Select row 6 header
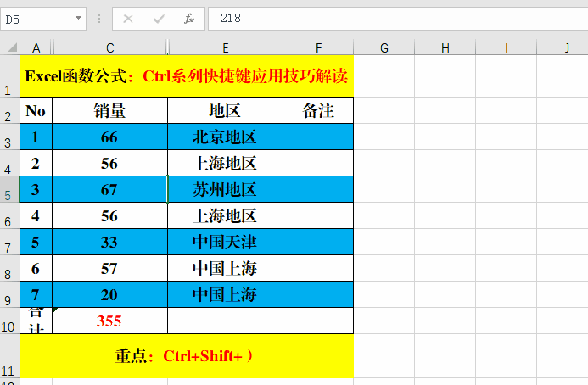Viewport: 588px width, 385px height. [x=9, y=215]
